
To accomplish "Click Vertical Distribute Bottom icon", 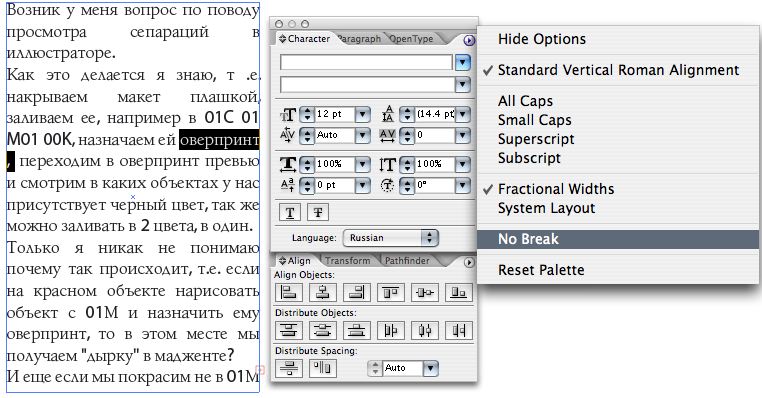I will (x=357, y=330).
